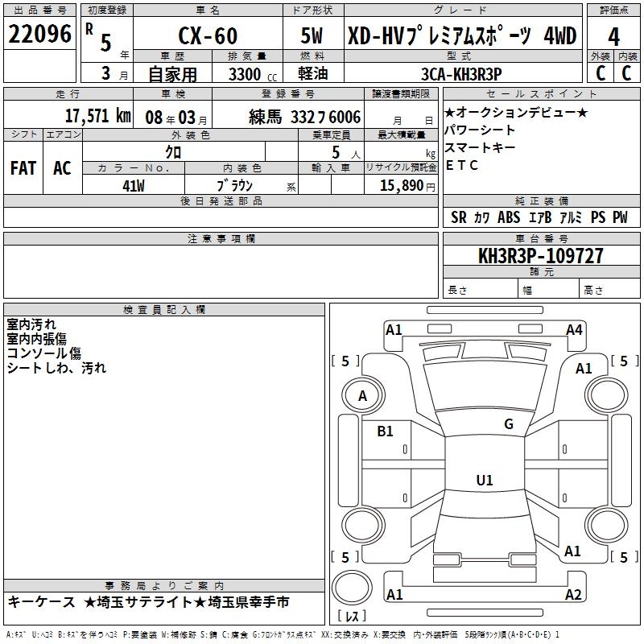Viewport: 644px width, 644px height.
Task: Click the front-left wheel marked A
Action: pyautogui.click(x=363, y=396)
